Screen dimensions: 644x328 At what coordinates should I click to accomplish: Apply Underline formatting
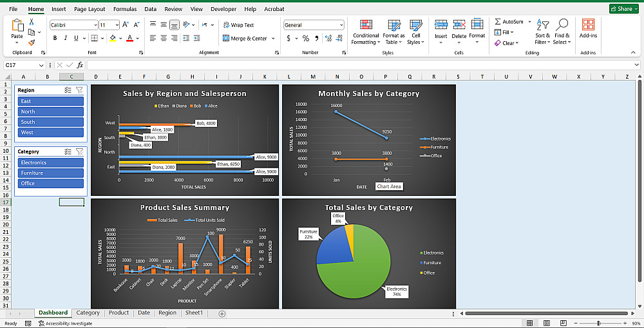pyautogui.click(x=76, y=38)
